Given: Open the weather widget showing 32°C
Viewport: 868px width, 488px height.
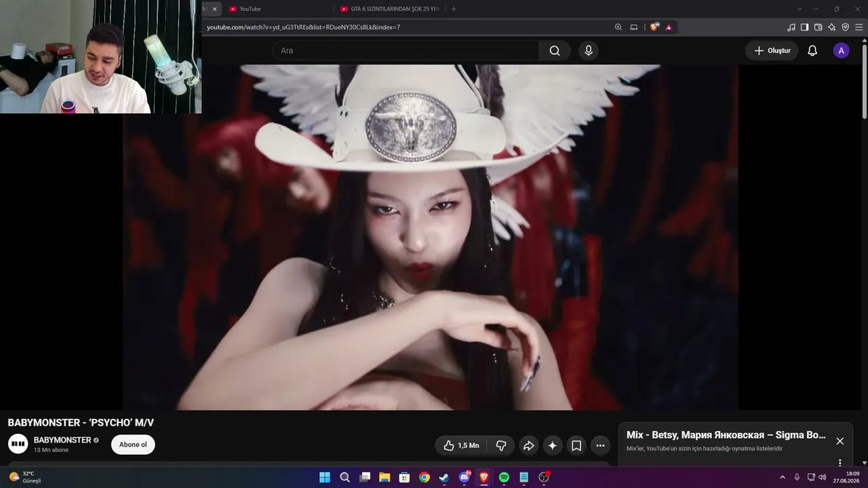Looking at the screenshot, I should (x=25, y=477).
